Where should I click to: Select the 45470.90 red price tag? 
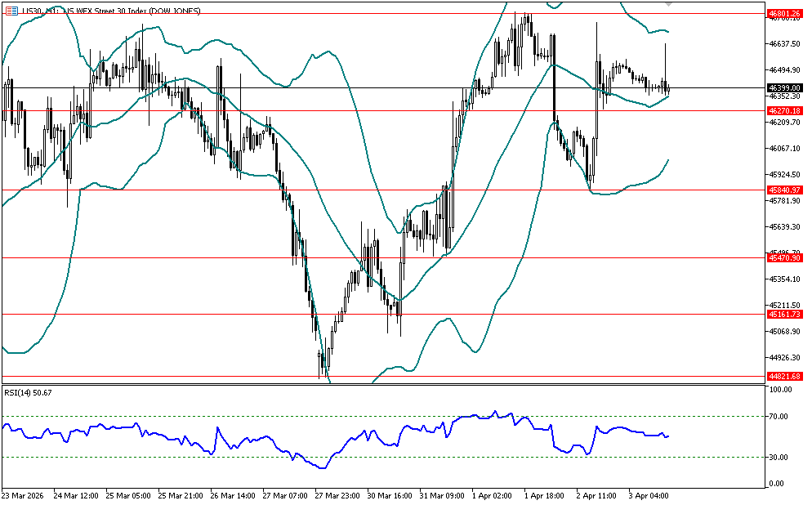point(784,257)
